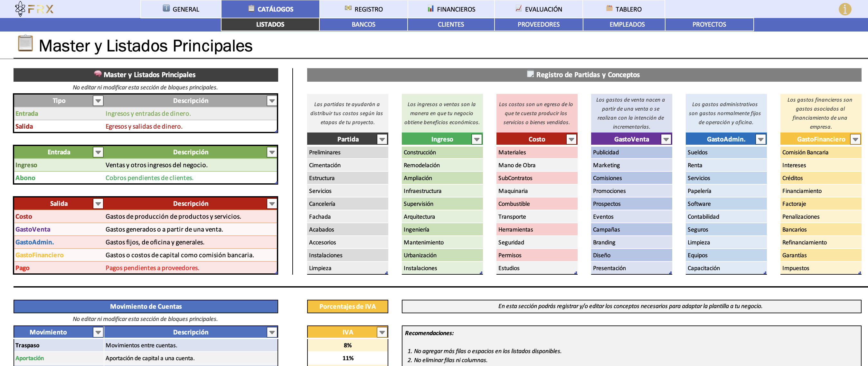Screen dimensions: 868x366
Task: Click the yellow Porcentajes de IVA header
Action: click(x=347, y=307)
